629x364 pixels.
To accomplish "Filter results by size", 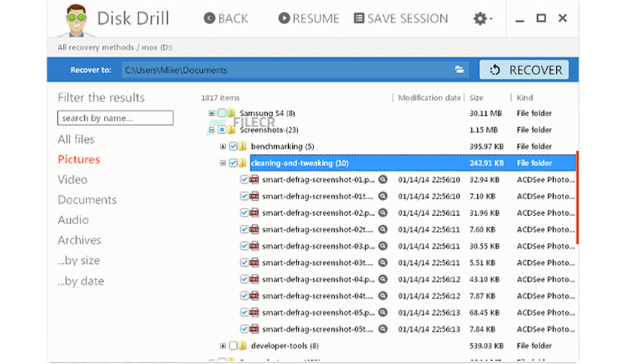I will [78, 260].
